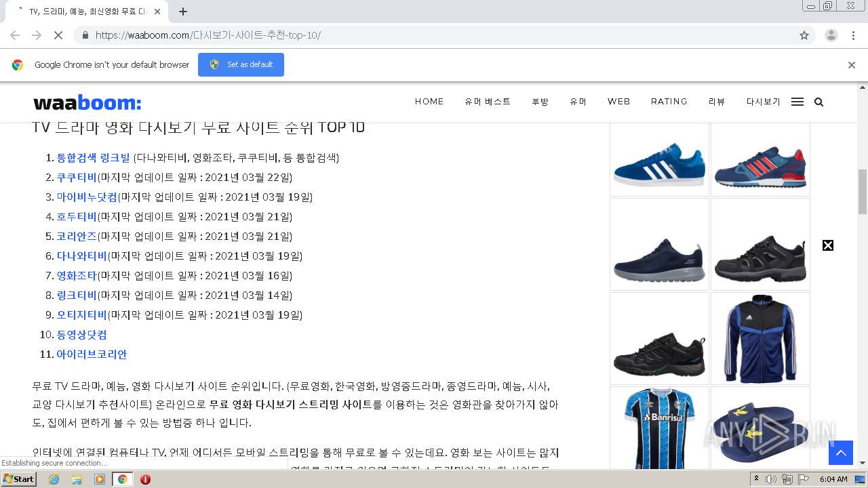Click navy red-striped sneaker ad thumbnail

(760, 159)
